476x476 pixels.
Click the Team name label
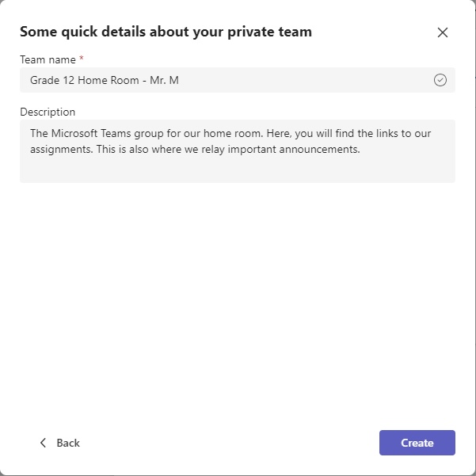[48, 60]
